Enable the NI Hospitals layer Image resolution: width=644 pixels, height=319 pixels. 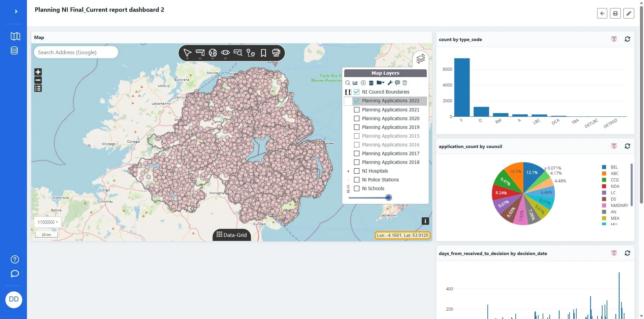point(357,171)
